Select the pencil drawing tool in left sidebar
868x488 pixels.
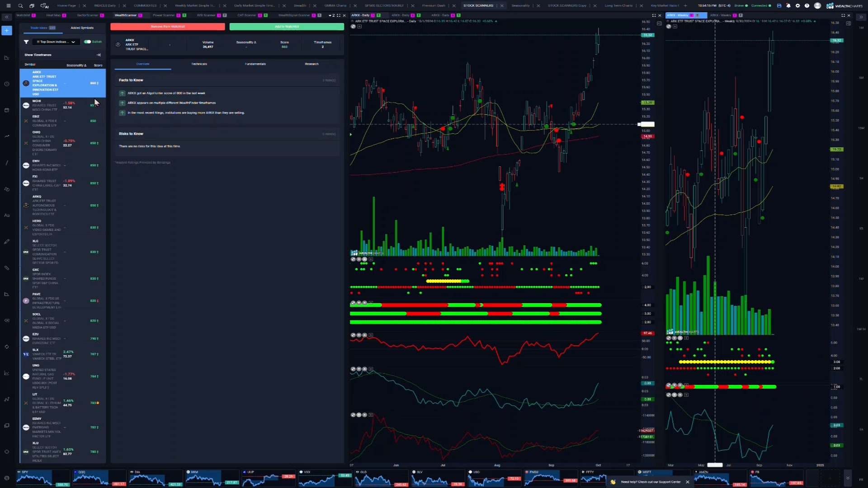click(7, 242)
